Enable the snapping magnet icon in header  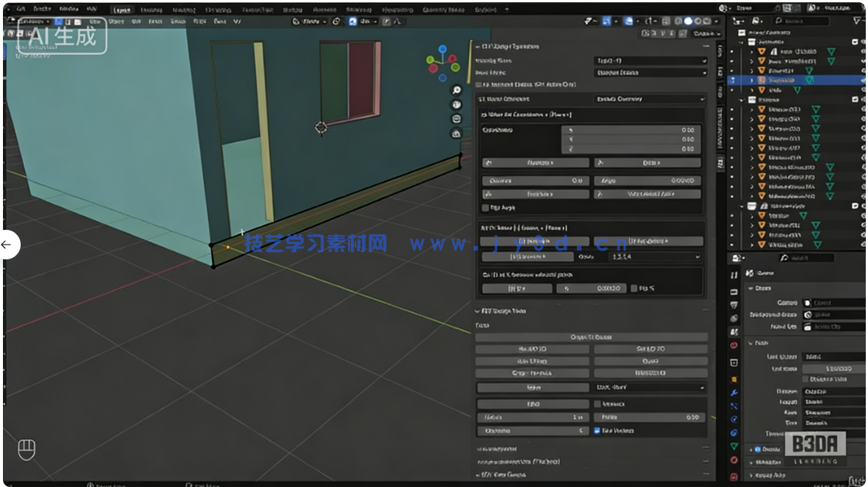352,21
